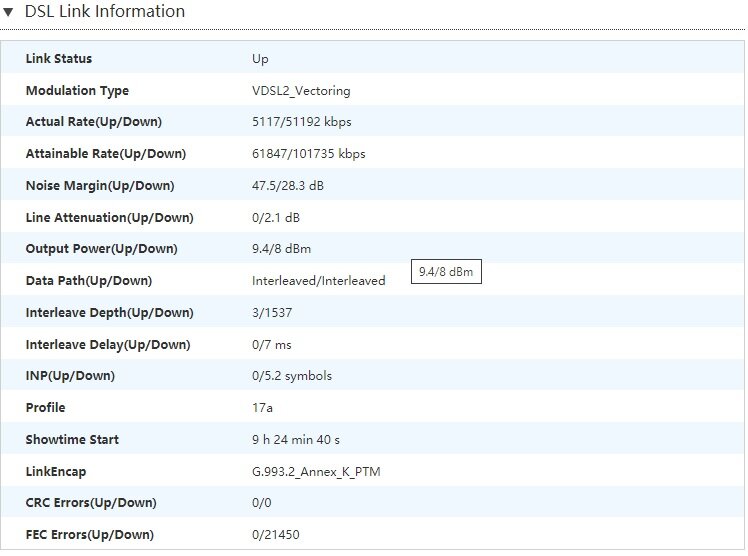Click the 9.4/8 dBm tooltip box
Image resolution: width=748 pixels, height=556 pixels.
pos(446,272)
